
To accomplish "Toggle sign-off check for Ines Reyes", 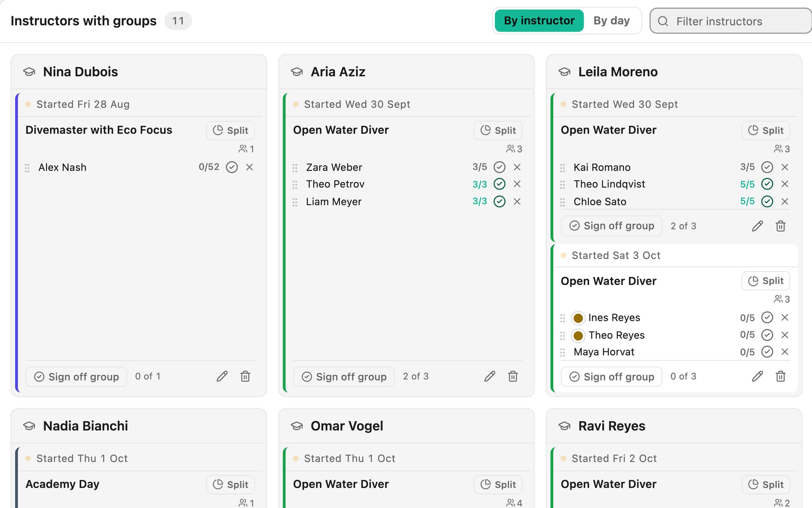I will point(767,317).
